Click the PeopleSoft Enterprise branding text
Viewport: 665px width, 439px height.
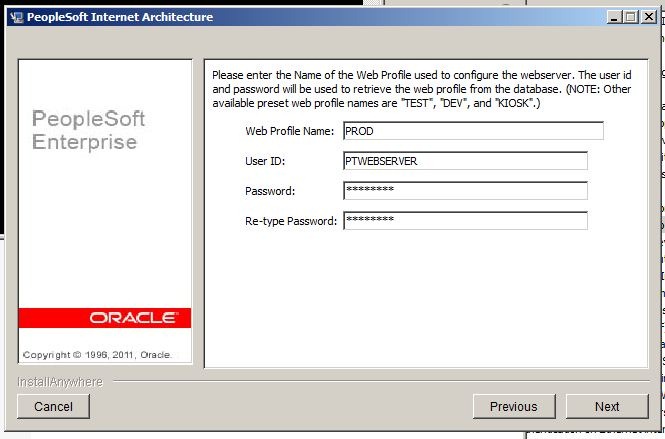click(x=88, y=130)
